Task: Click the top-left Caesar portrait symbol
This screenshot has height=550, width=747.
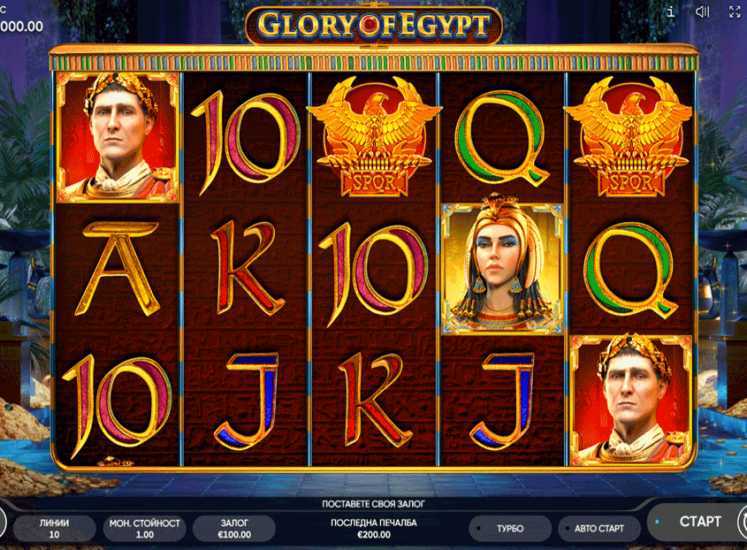Action: [118, 138]
